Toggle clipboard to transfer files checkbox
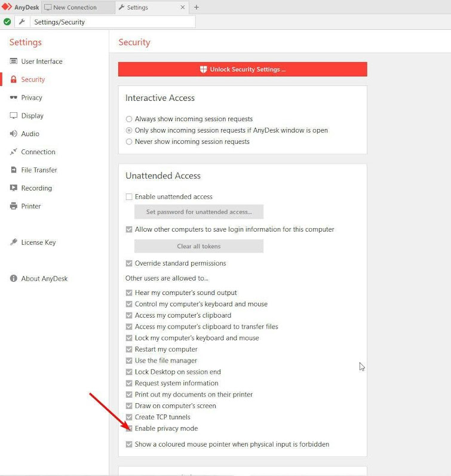This screenshot has width=451, height=476. [129, 327]
